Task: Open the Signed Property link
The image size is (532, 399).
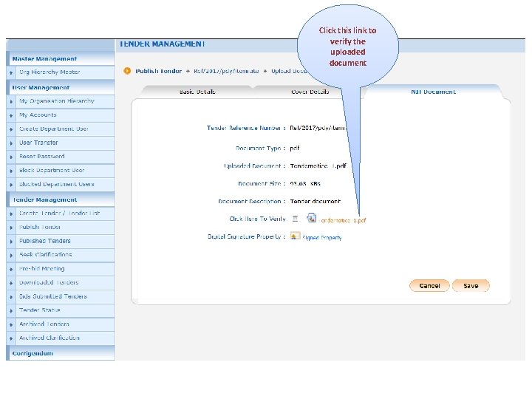Action: pos(322,237)
